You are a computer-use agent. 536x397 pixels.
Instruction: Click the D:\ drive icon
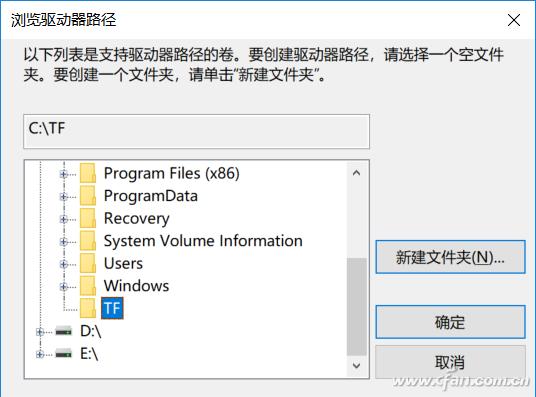click(64, 331)
